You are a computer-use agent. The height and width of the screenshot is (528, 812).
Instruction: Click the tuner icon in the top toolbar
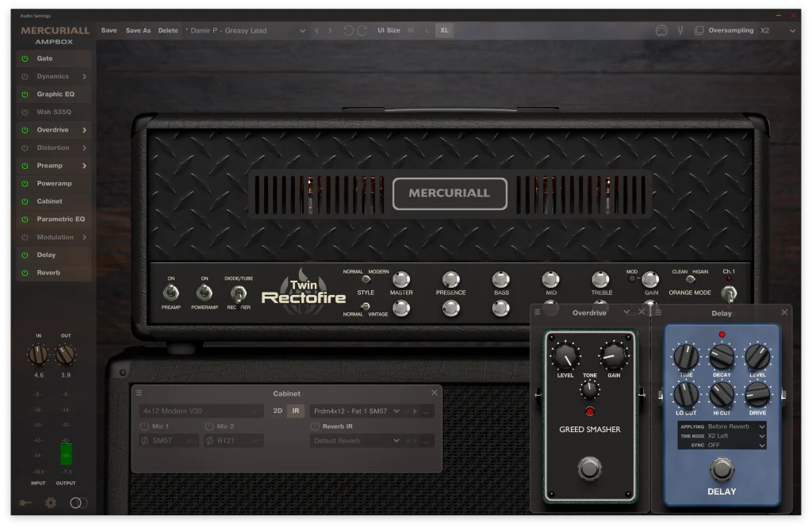pos(680,30)
